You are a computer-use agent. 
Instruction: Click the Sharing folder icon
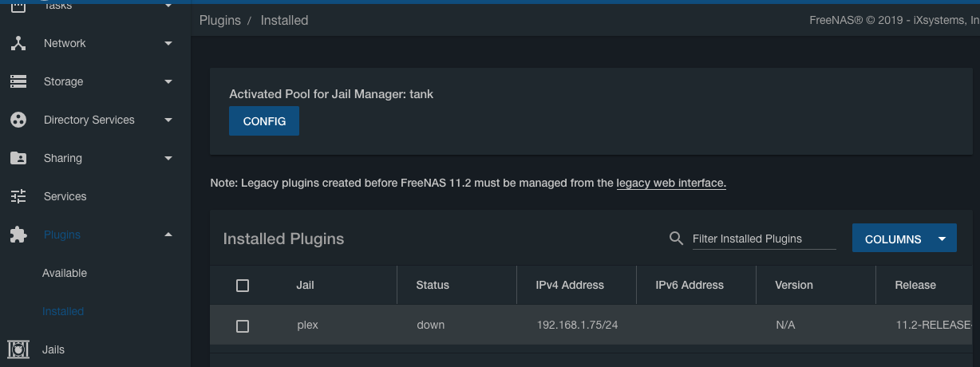18,158
